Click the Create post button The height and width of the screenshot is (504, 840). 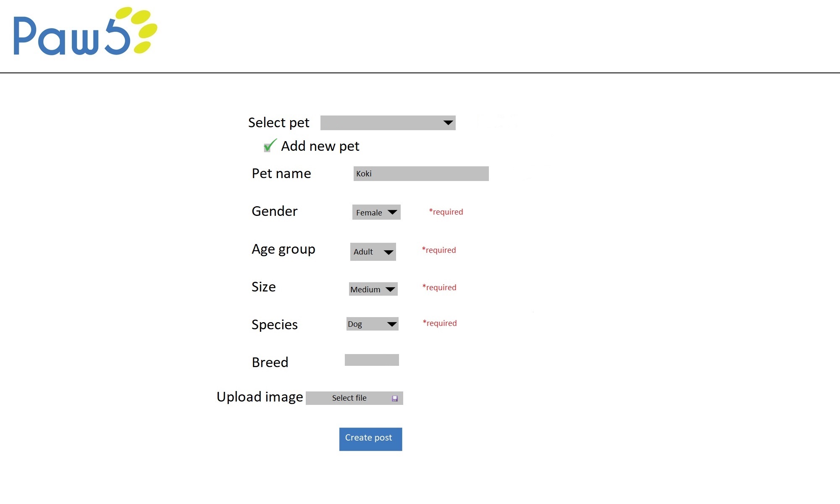coord(370,439)
